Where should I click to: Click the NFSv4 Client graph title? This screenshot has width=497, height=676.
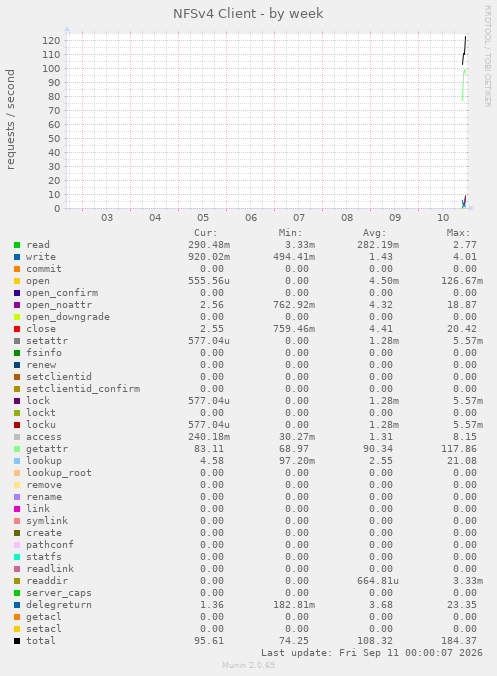[x=248, y=14]
